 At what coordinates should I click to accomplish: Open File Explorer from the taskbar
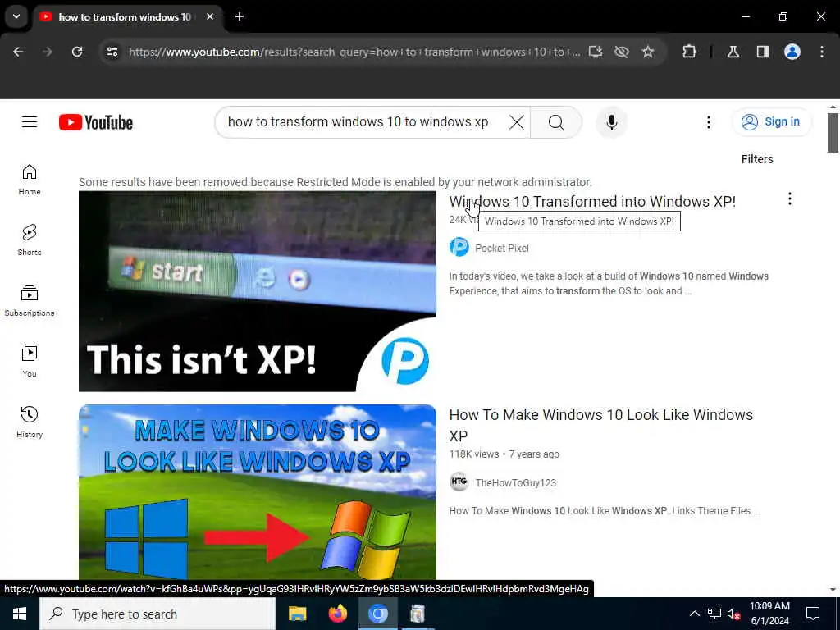pos(297,614)
